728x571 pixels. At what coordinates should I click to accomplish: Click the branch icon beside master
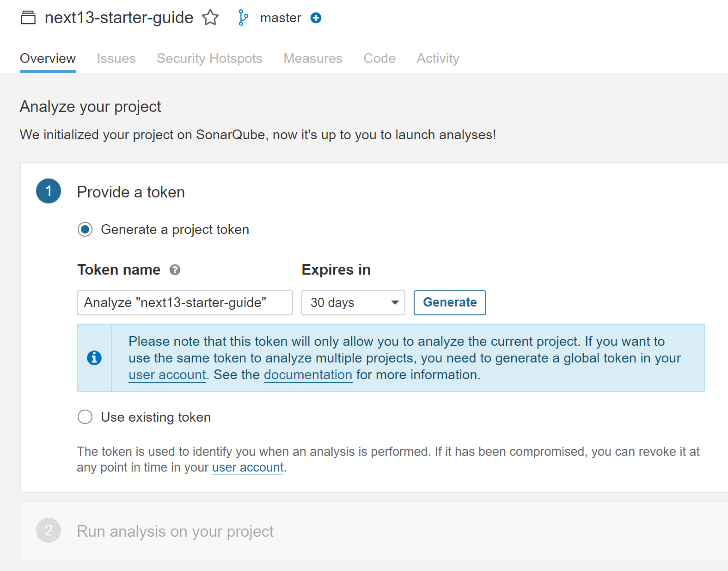coord(242,18)
